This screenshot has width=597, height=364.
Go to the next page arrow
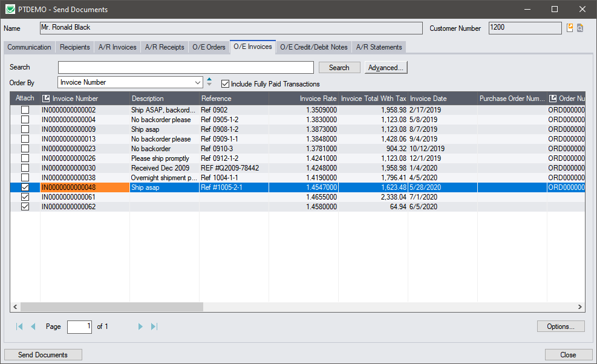(140, 327)
